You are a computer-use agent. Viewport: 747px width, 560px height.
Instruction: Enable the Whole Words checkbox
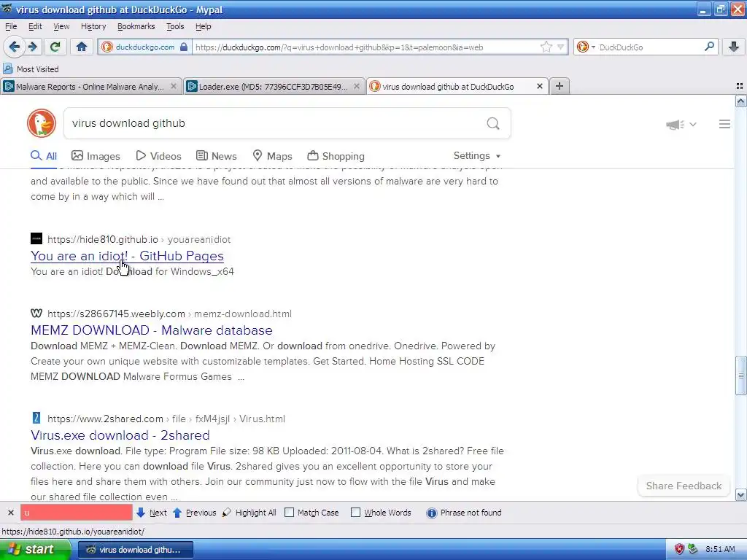(355, 513)
